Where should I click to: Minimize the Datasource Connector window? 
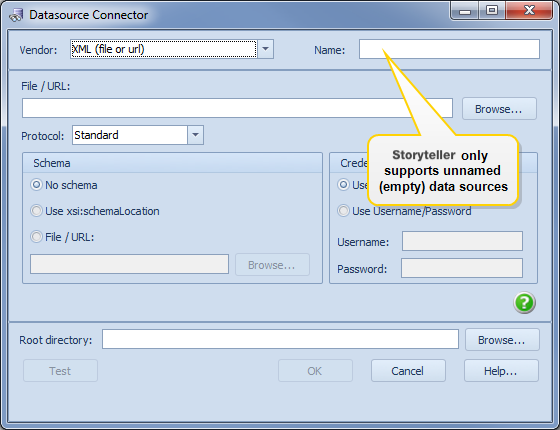click(465, 10)
